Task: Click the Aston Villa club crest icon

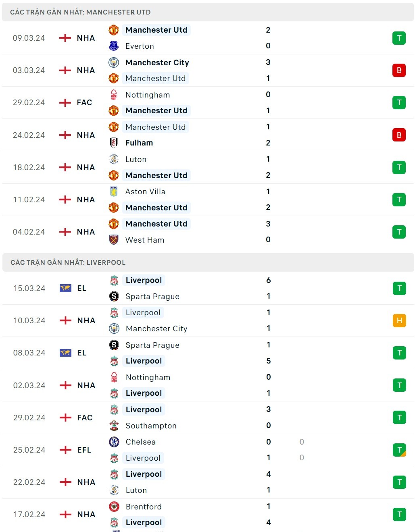Action: pos(114,191)
